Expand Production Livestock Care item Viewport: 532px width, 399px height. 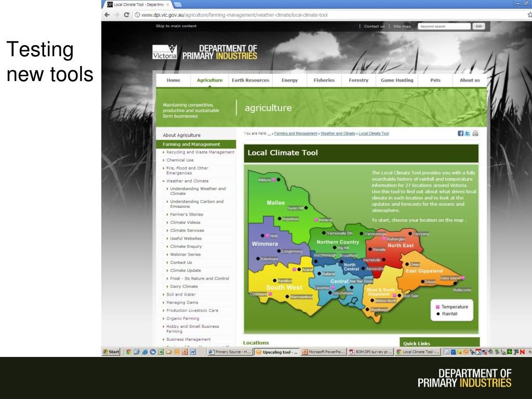point(164,311)
